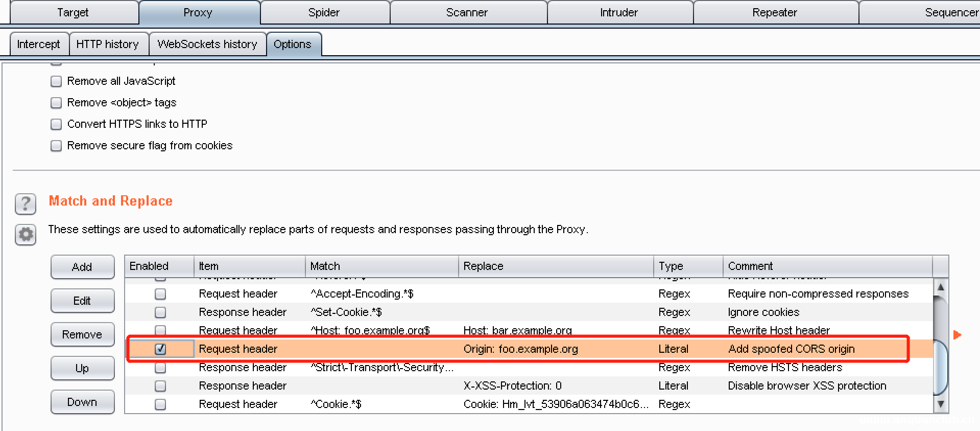
Task: Enable the Remove HSTS headers rule checkbox
Action: point(160,368)
